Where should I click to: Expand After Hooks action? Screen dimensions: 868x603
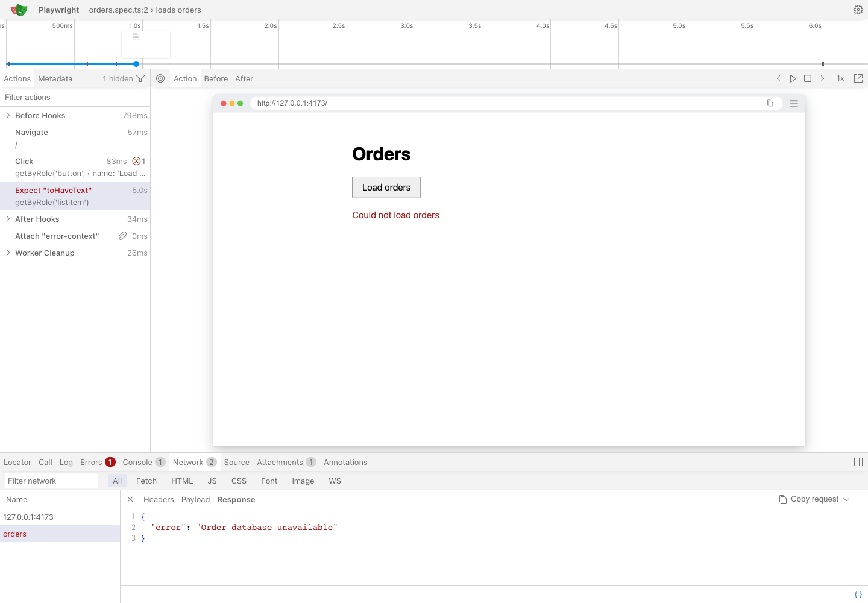tap(8, 219)
